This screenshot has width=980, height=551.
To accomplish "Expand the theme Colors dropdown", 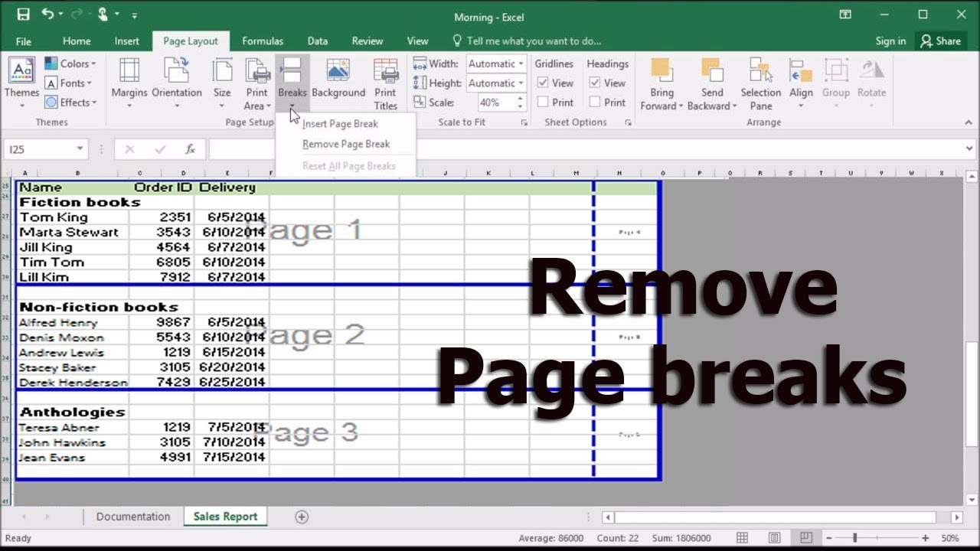I will coord(70,64).
